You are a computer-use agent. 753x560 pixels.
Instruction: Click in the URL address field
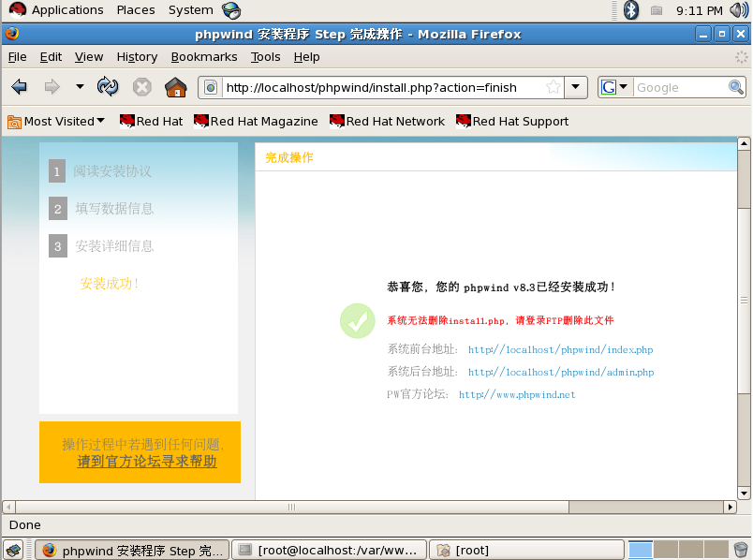coord(383,87)
